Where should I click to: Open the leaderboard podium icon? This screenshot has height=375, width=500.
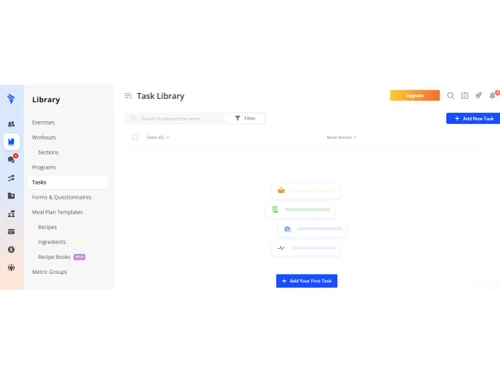11,214
